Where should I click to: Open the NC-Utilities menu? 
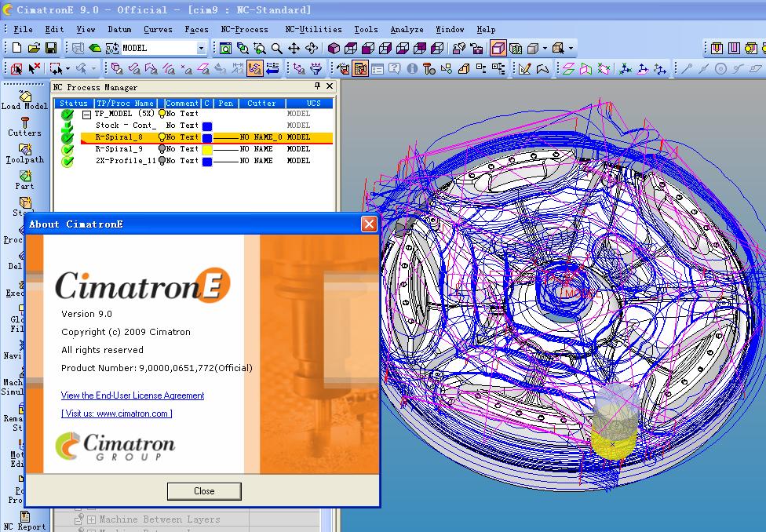(x=313, y=29)
